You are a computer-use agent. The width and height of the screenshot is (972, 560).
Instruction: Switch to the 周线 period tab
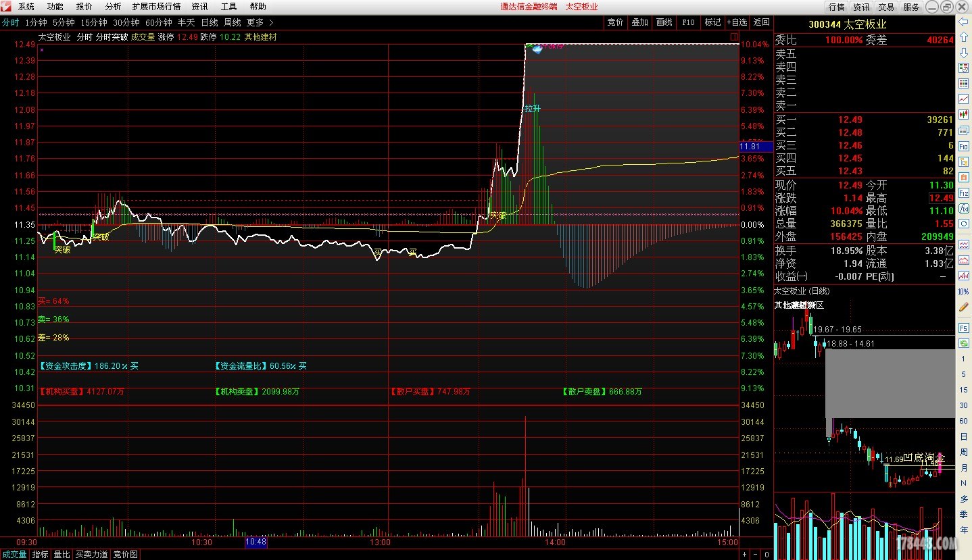pyautogui.click(x=233, y=22)
